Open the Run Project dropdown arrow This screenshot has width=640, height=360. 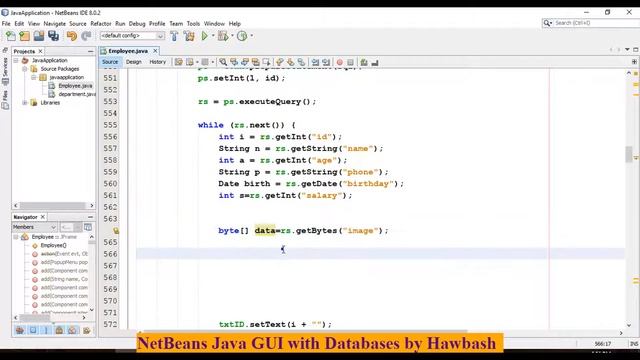(213, 36)
